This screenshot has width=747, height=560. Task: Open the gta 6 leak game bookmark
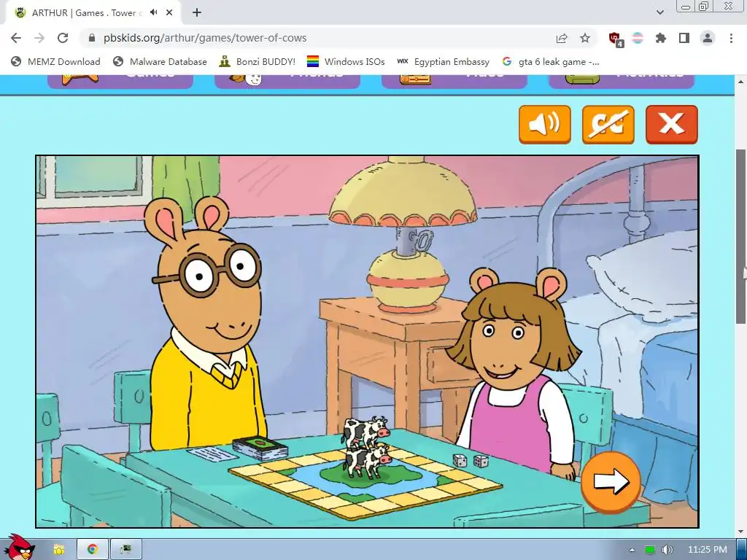pyautogui.click(x=551, y=61)
